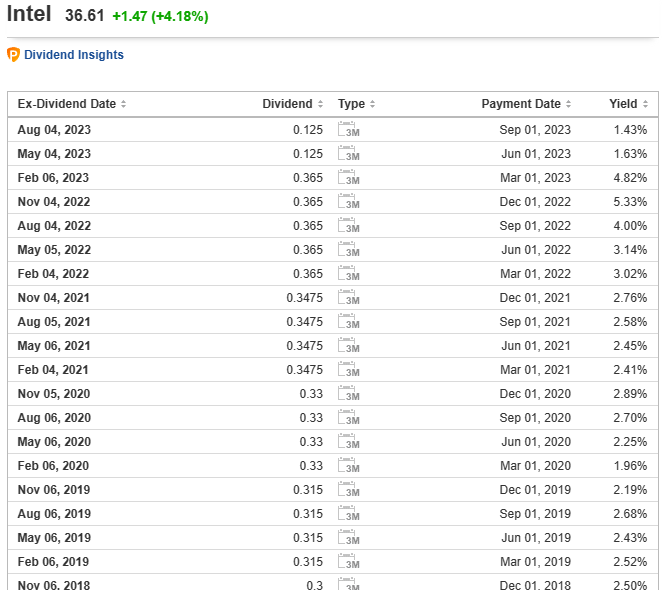Click payment date Sep 01, 2020
The width and height of the screenshot is (671, 590).
pos(535,417)
